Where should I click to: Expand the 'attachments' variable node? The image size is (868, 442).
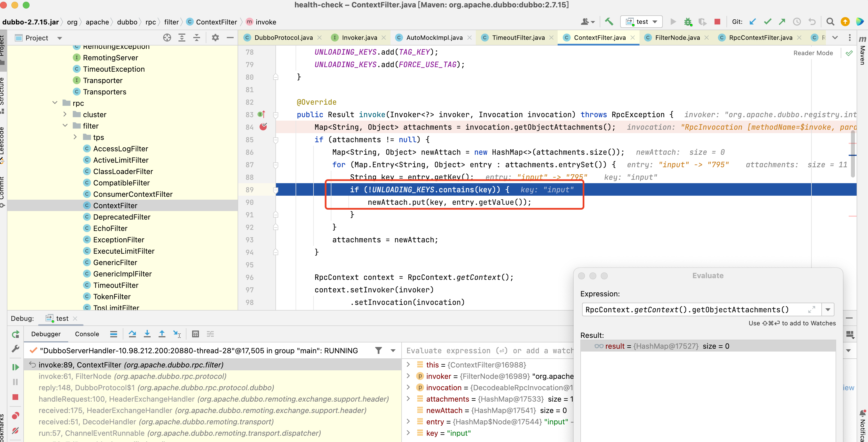point(408,399)
